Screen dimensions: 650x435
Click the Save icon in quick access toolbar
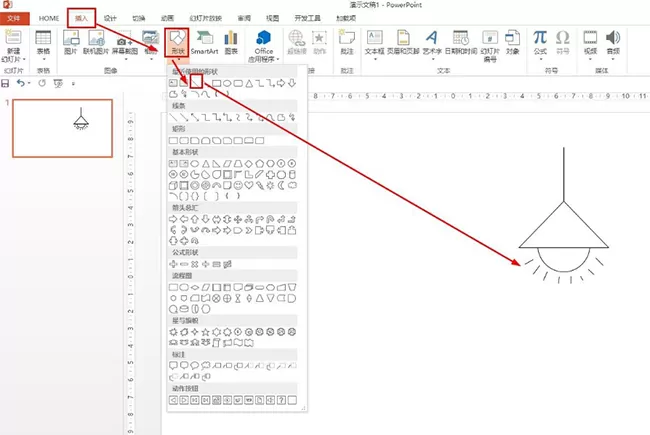[5, 83]
